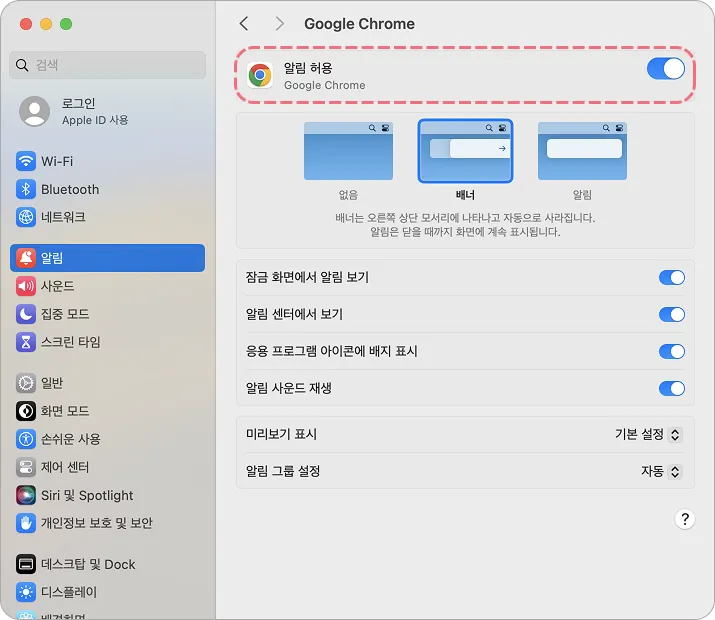This screenshot has width=715, height=620.
Task: Click the 손쉬운 사용 accessibility icon
Action: point(26,439)
